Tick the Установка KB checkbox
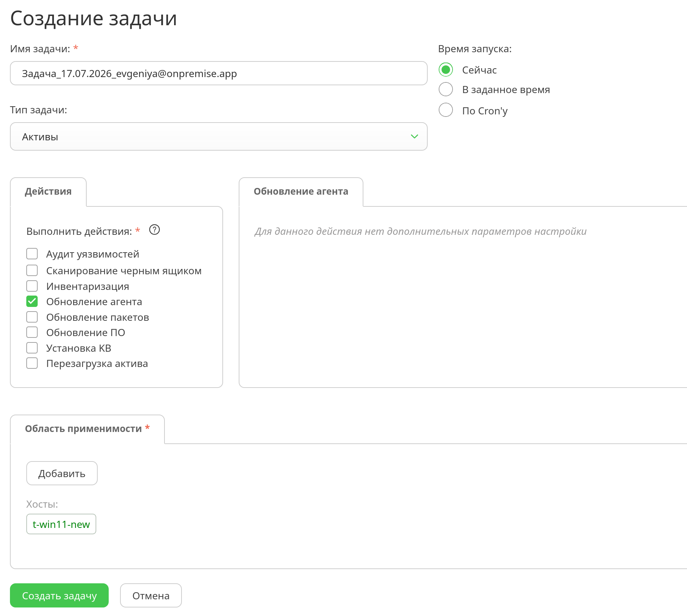The width and height of the screenshot is (687, 616). point(32,348)
